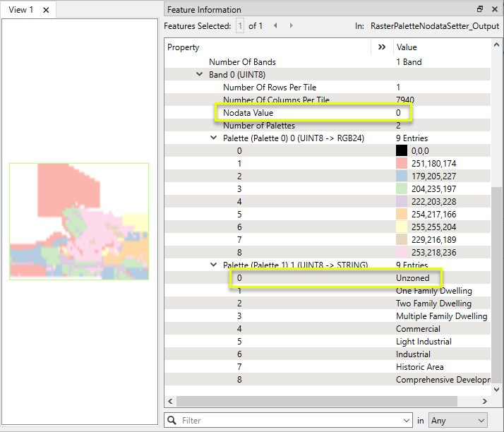
Task: Click the pink 251,180,174 color swatch
Action: point(401,164)
